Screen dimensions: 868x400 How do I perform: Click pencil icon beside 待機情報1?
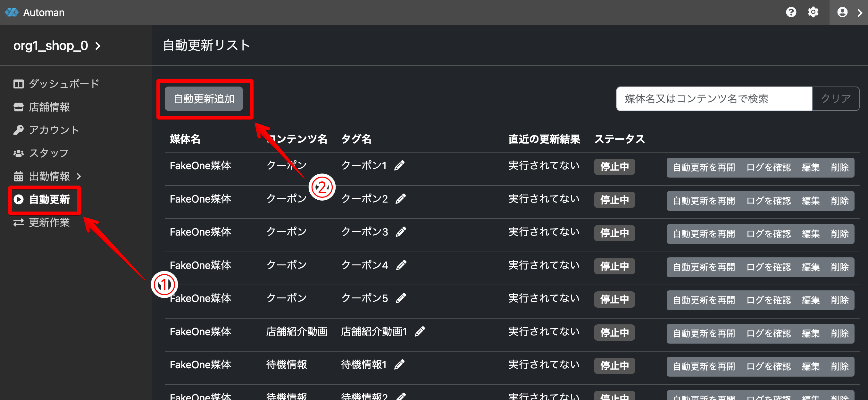(399, 365)
